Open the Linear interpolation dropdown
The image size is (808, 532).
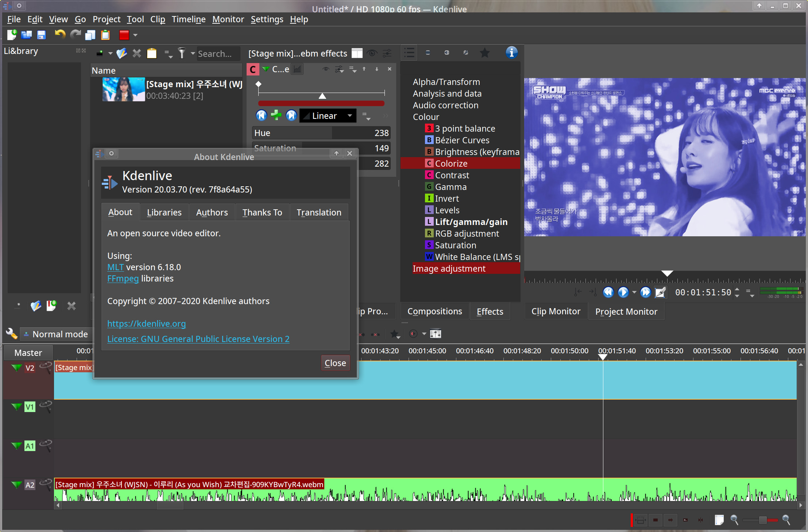pos(328,116)
